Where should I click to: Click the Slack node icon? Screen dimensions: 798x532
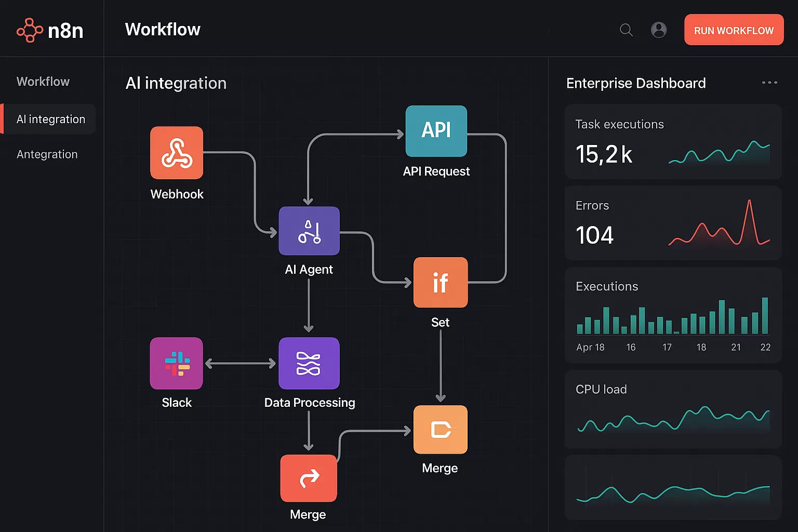177,363
